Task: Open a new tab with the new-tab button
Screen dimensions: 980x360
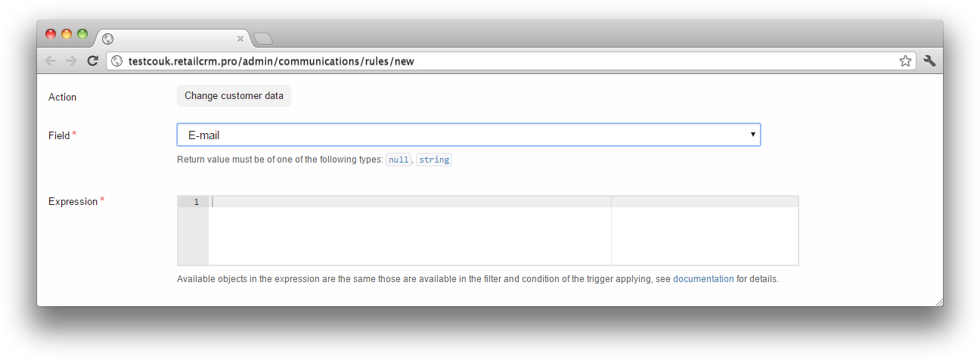Action: pos(262,39)
